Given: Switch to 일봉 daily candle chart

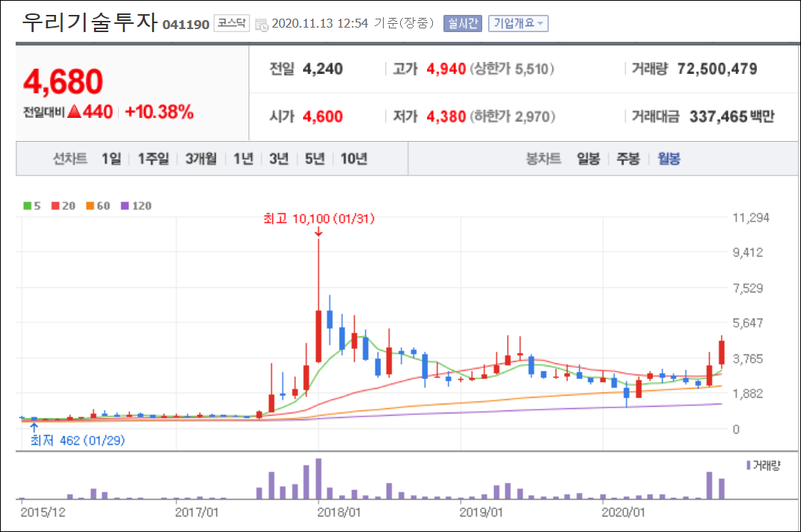Looking at the screenshot, I should [x=588, y=159].
